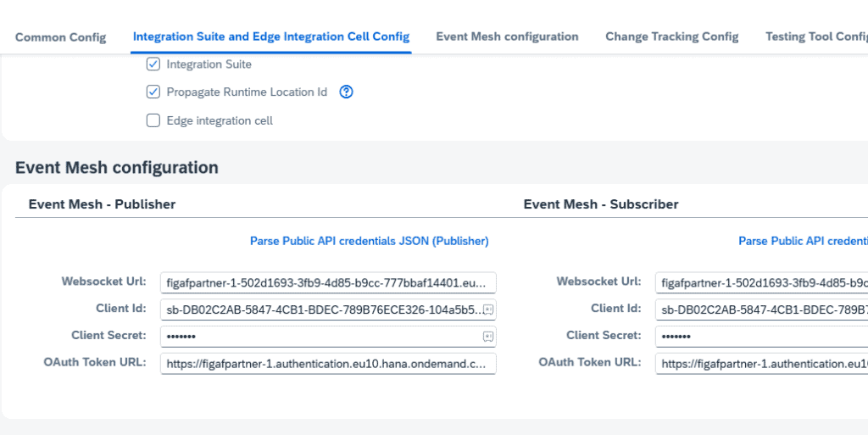
Task: Focus the Publisher OAuth Token URL field
Action: pos(328,364)
